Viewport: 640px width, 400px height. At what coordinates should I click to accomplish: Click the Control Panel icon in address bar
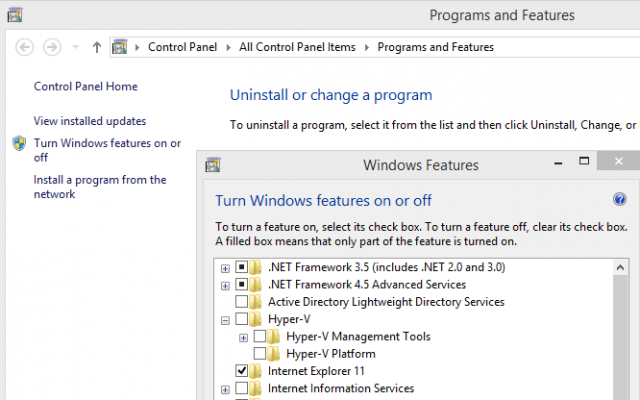120,47
